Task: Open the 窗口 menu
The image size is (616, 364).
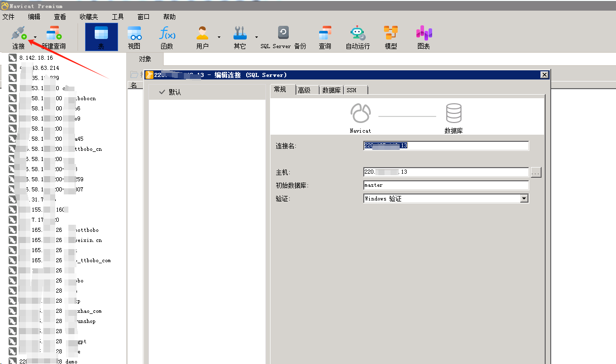Action: pyautogui.click(x=144, y=17)
